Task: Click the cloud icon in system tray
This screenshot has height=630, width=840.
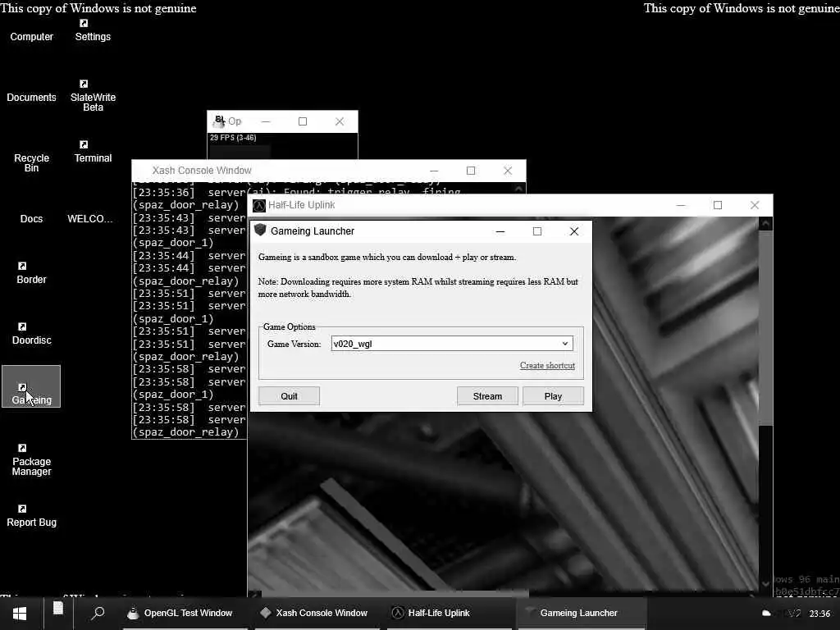Action: coord(767,614)
